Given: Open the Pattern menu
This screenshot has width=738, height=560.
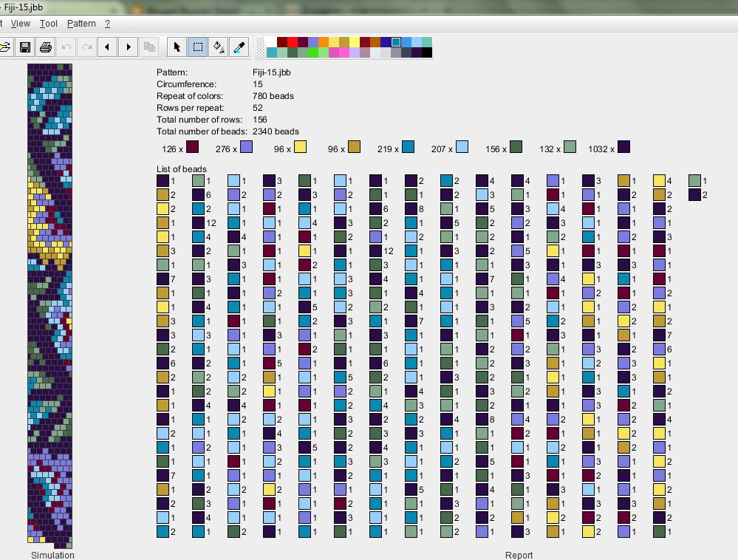Looking at the screenshot, I should click(x=81, y=24).
